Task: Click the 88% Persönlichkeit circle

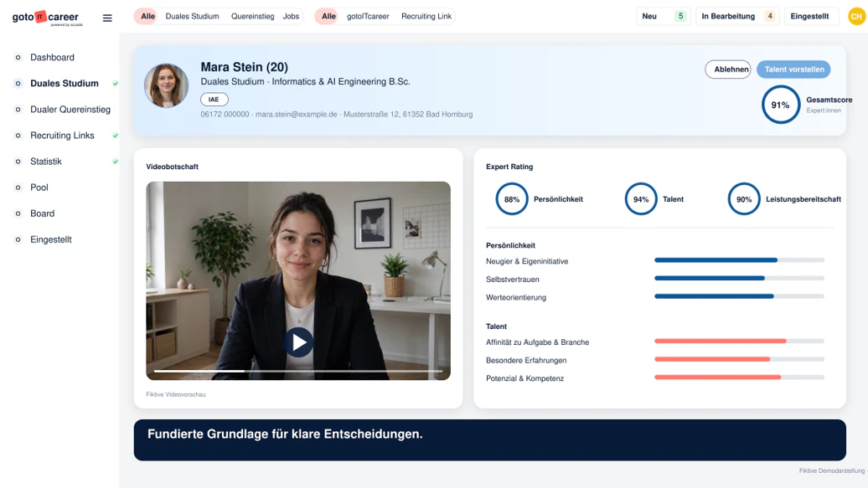Action: (511, 199)
